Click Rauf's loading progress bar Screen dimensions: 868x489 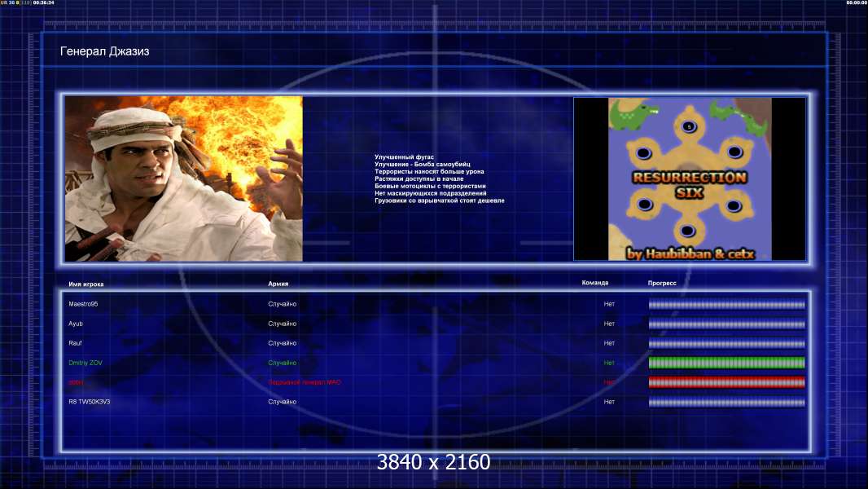[x=727, y=343]
